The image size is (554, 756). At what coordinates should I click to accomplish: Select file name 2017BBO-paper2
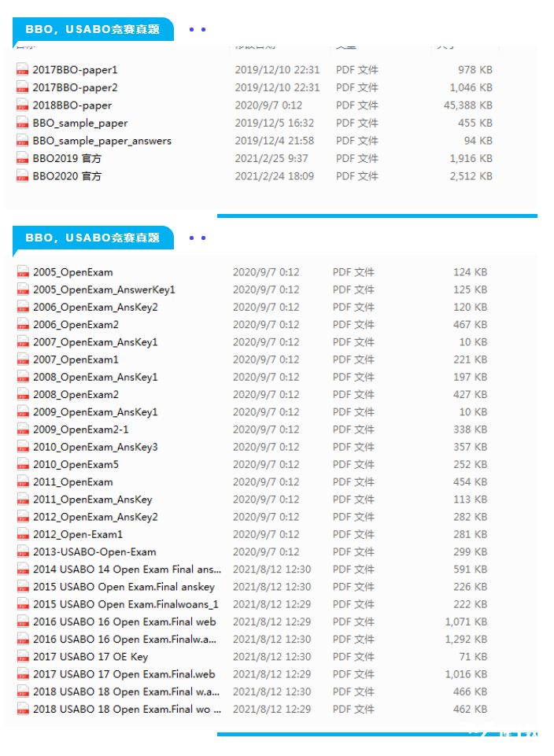click(x=76, y=88)
